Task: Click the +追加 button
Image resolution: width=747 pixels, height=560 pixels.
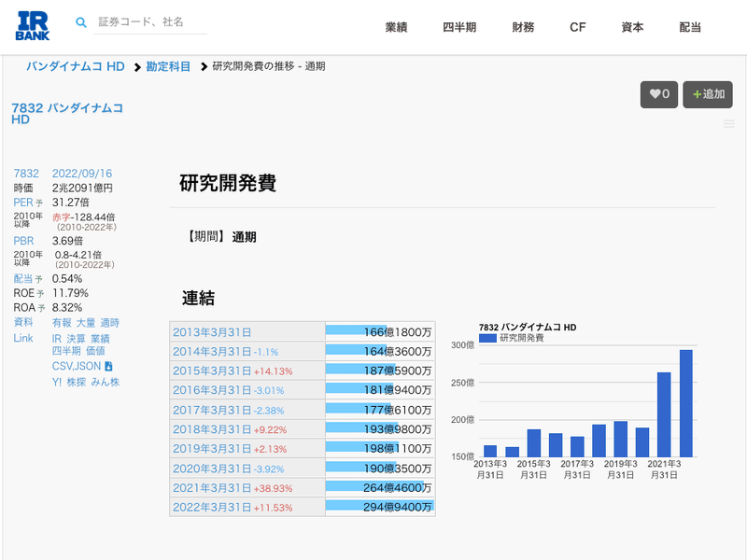Action: click(x=708, y=94)
